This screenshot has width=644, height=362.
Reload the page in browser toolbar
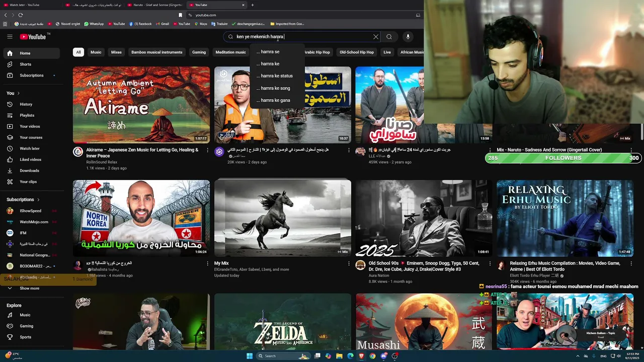pyautogui.click(x=21, y=15)
